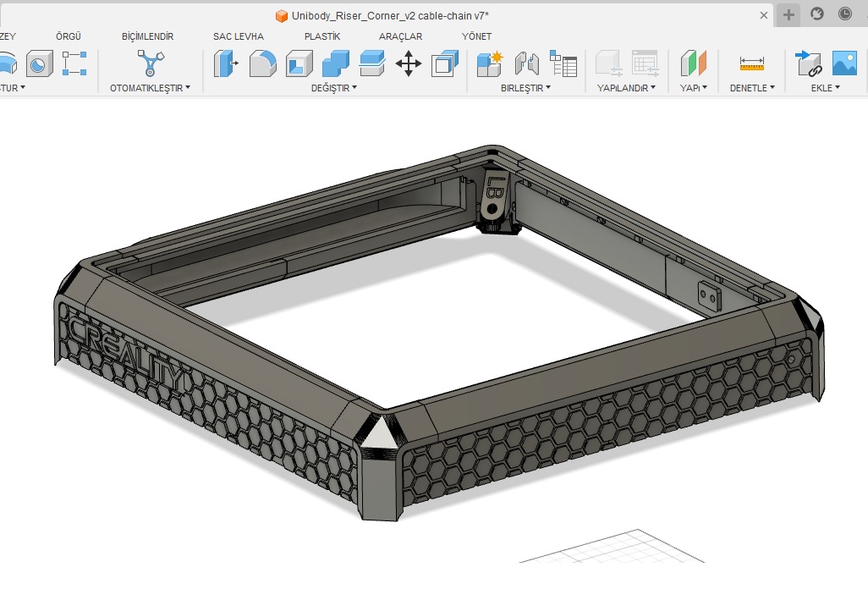
Task: Click the Fillet tool icon
Action: click(x=262, y=63)
